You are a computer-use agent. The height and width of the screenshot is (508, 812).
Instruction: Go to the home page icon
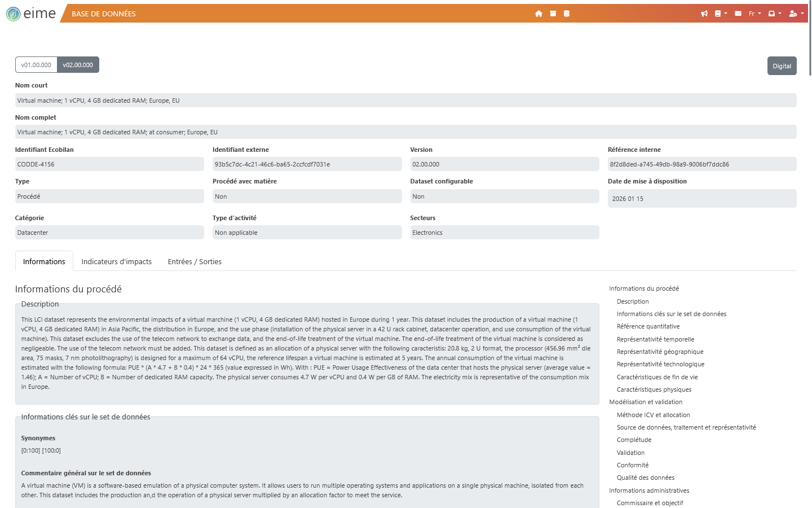pos(539,14)
